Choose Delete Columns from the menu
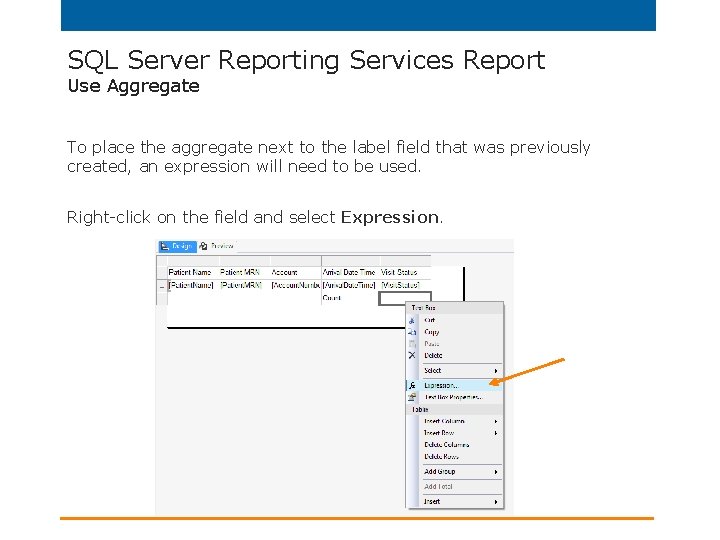 coord(455,444)
